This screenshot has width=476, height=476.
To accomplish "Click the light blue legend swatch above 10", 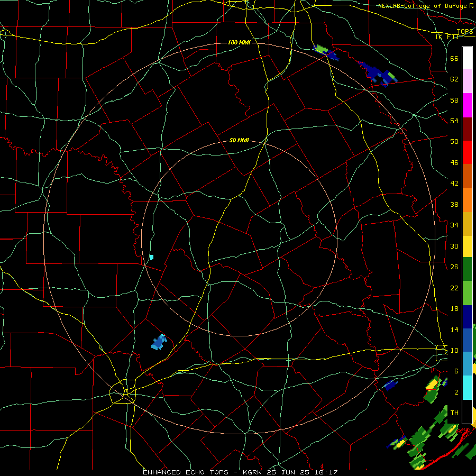I will coord(467,364).
